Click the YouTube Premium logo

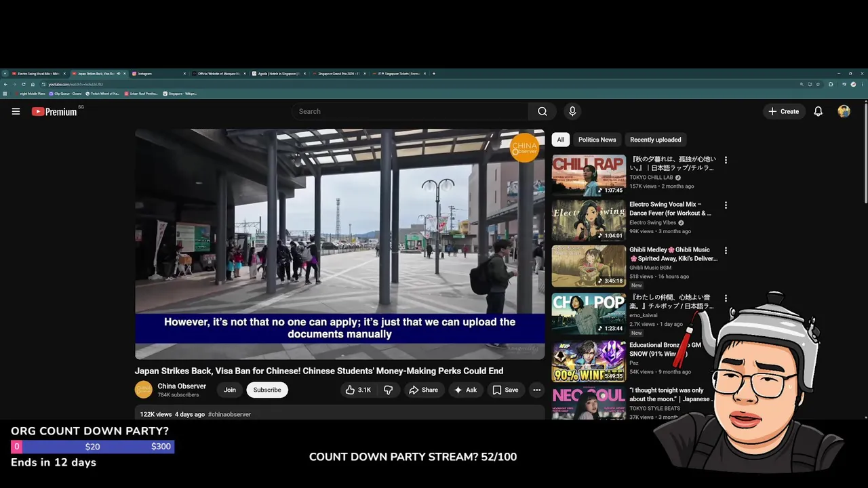point(54,111)
